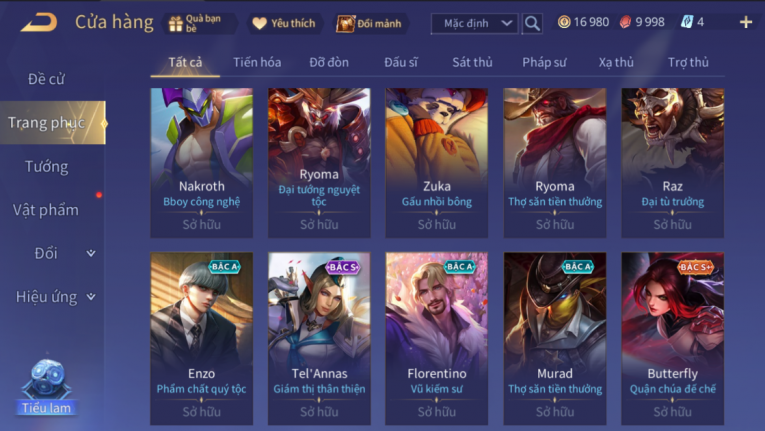Expand the Đổi sidebar section
This screenshot has width=765, height=431.
(x=54, y=253)
